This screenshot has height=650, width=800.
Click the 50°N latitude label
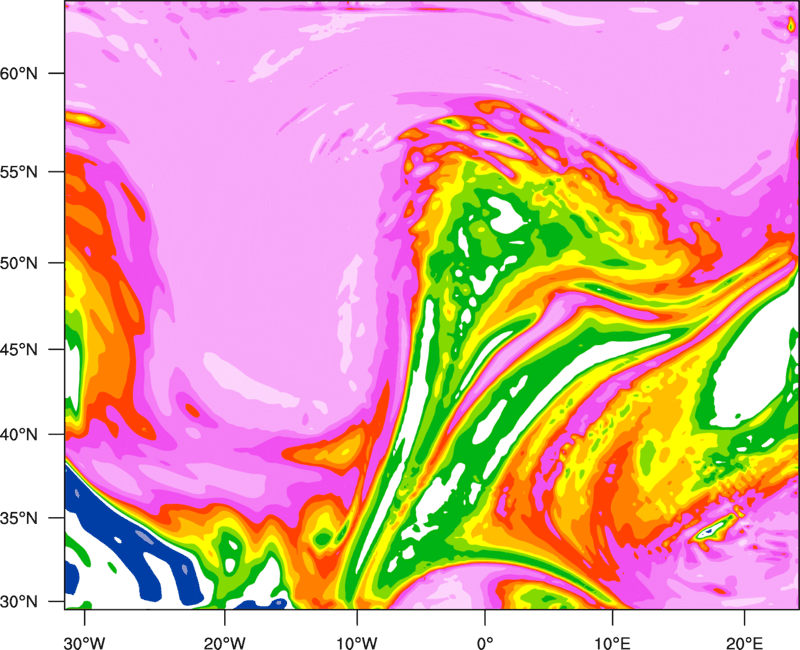click(x=19, y=263)
